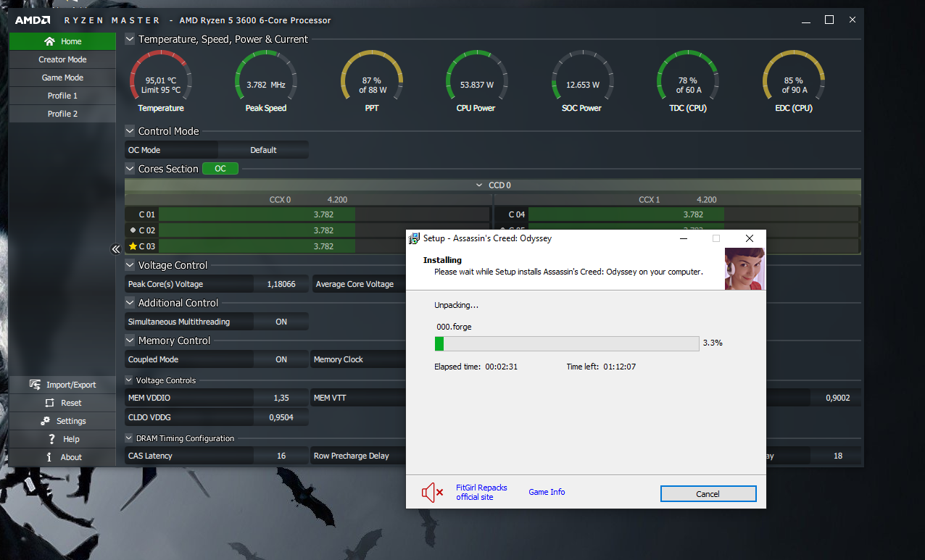Collapse the Cores Section chevron
The width and height of the screenshot is (925, 560).
point(130,169)
